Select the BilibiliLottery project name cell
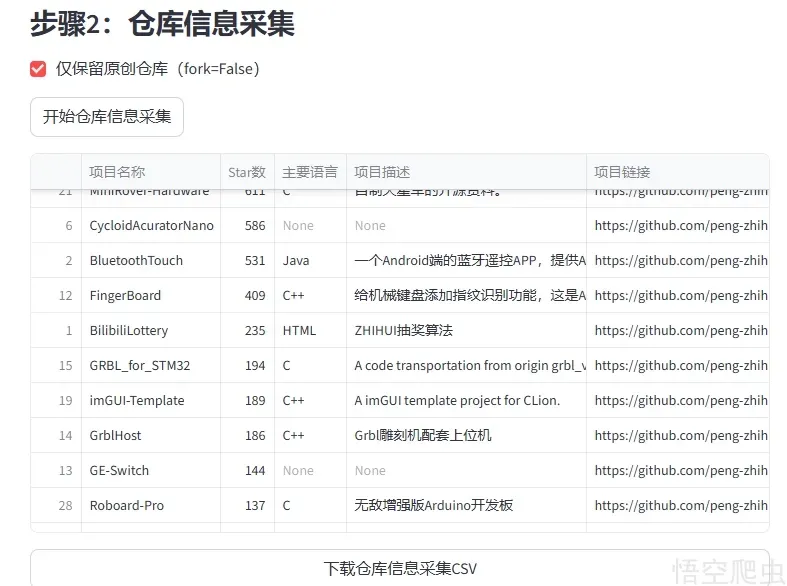This screenshot has width=787, height=586. [x=151, y=331]
